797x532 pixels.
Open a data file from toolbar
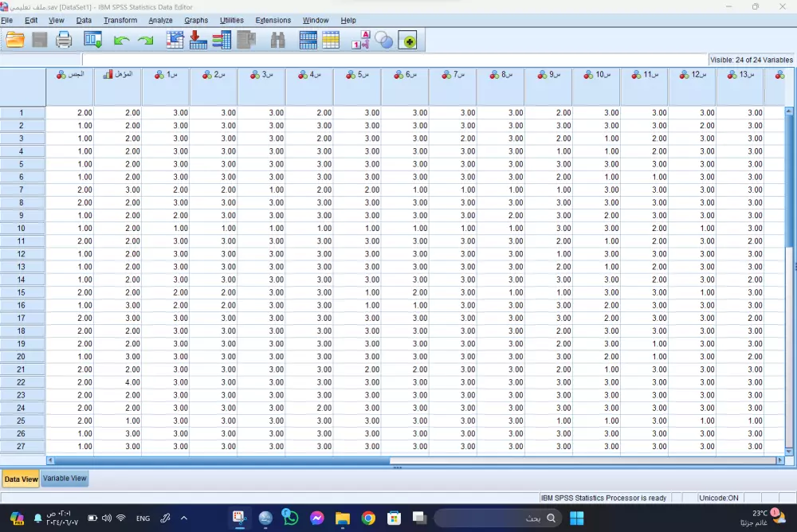[14, 39]
